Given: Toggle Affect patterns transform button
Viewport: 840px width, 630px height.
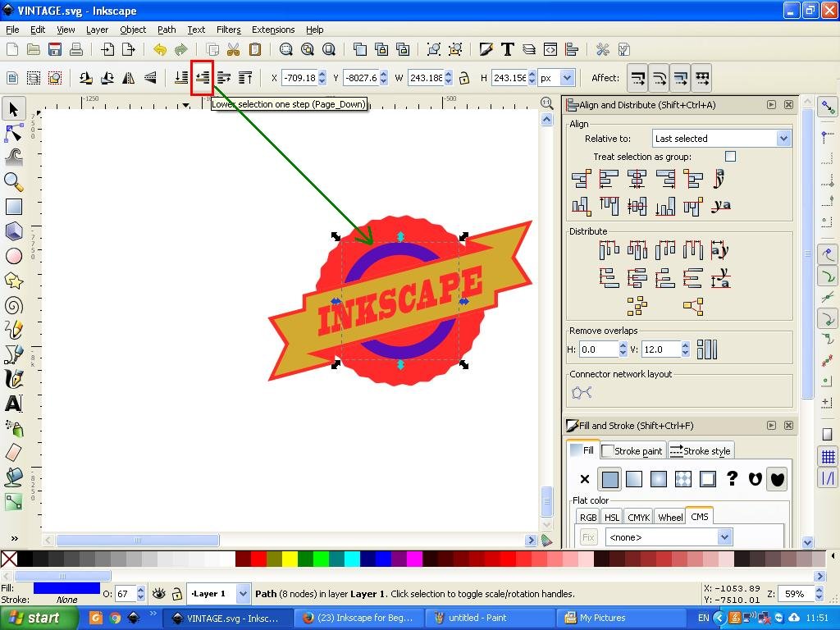Looking at the screenshot, I should point(702,78).
